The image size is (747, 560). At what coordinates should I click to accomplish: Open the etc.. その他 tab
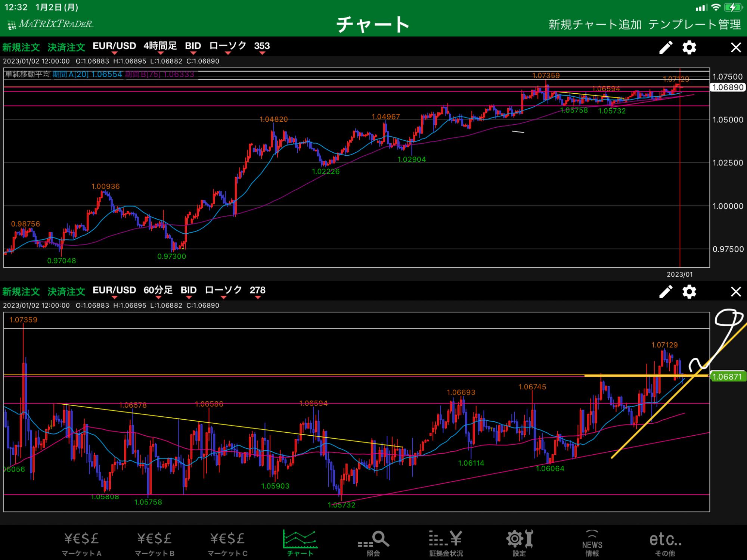click(665, 544)
